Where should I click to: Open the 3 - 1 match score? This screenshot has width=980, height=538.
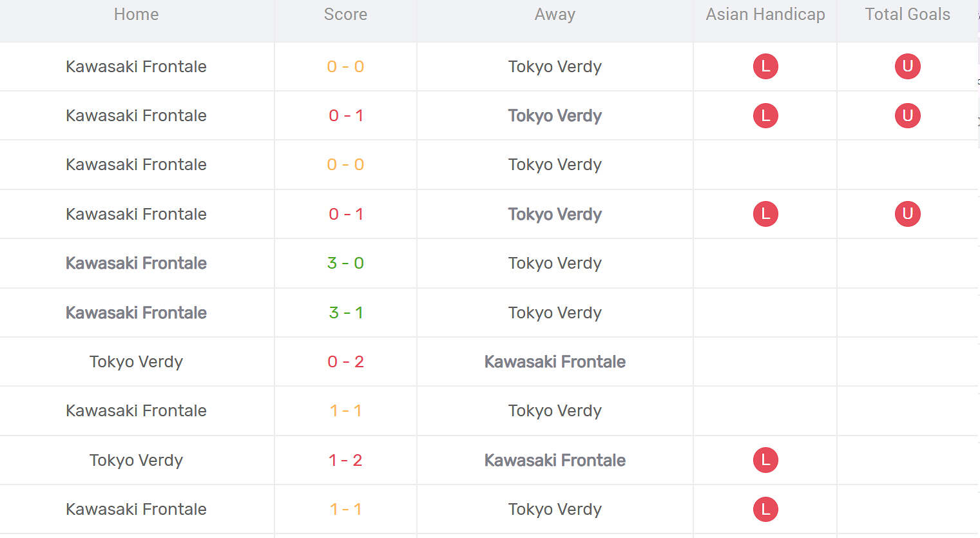click(x=345, y=313)
